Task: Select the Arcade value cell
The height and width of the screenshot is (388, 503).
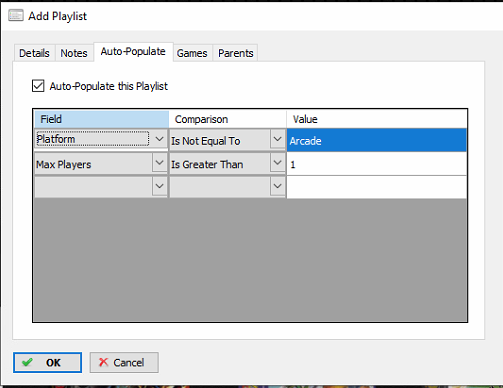Action: coord(377,140)
